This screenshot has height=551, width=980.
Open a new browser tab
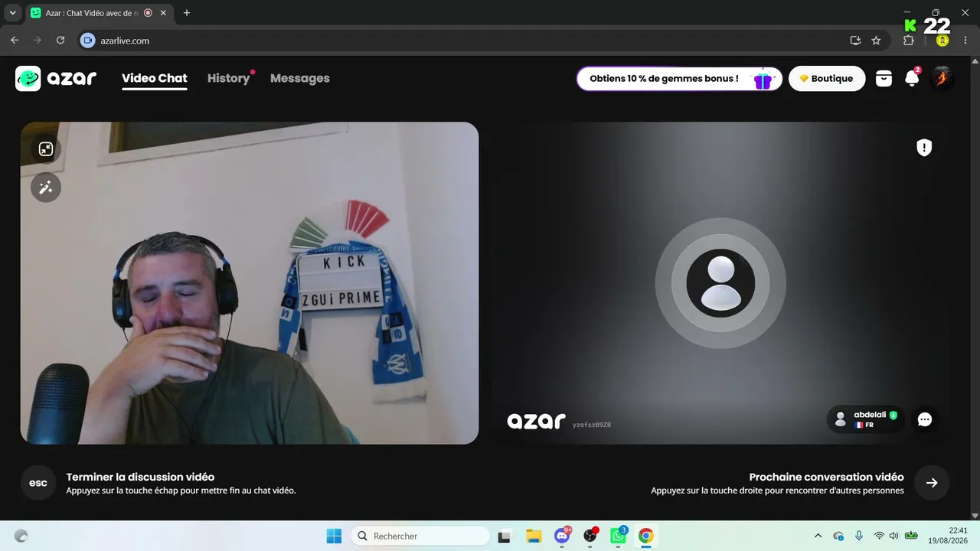(187, 13)
